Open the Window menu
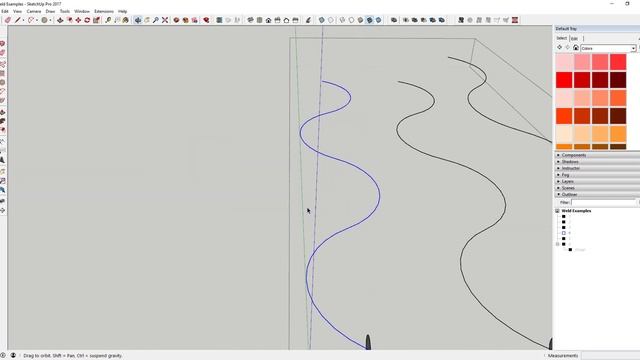The image size is (640, 360). point(82,11)
